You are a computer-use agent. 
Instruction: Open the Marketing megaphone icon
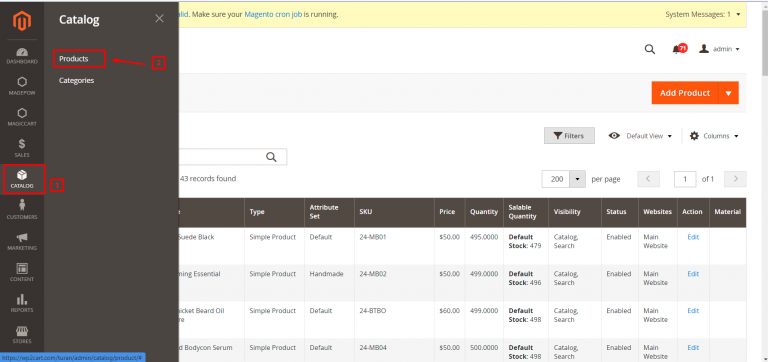click(x=22, y=241)
